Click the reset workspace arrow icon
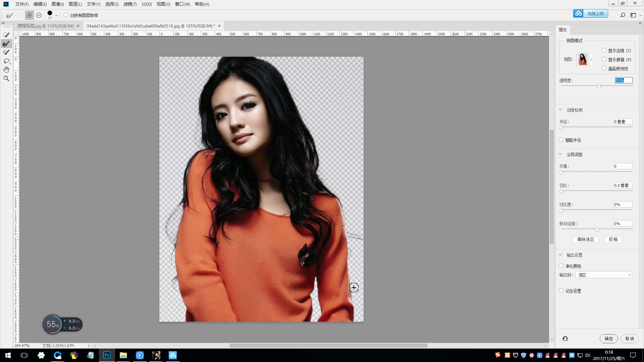 pyautogui.click(x=565, y=339)
